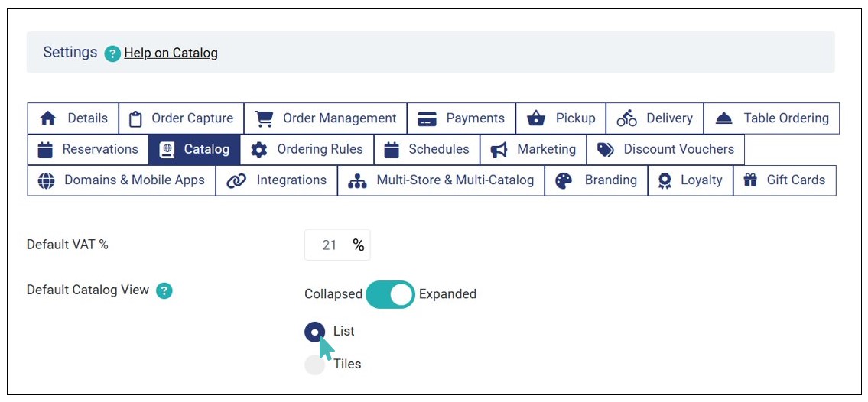
Task: Switch to the Table Ordering tab
Action: pyautogui.click(x=771, y=118)
